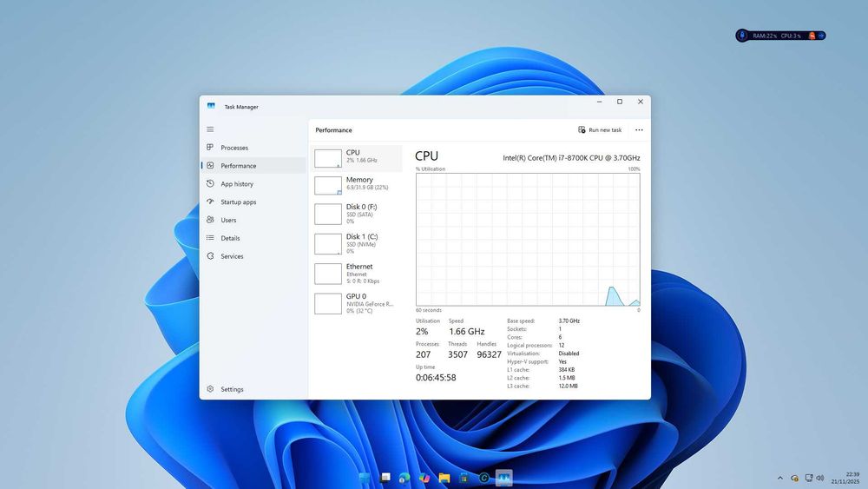Maximize the Task Manager window

pos(620,102)
